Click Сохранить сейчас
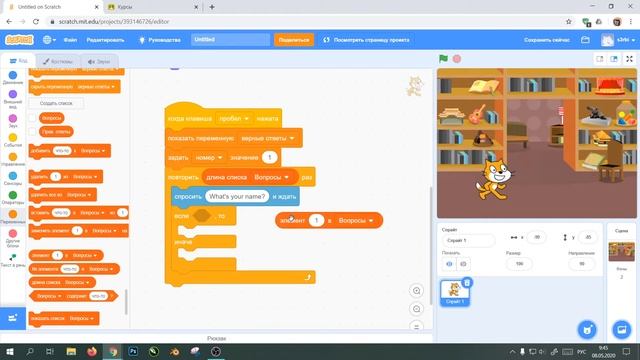Screen dimensions: 640x360 pyautogui.click(x=547, y=40)
